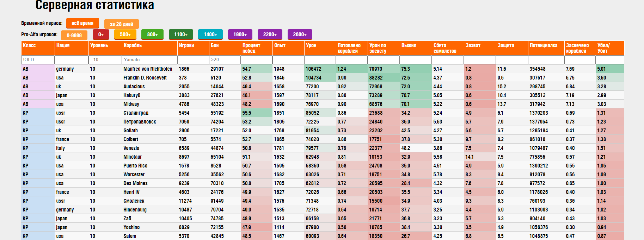Apply the 1100+ rating filter
Image resolution: width=644 pixels, height=240 pixels.
pyautogui.click(x=180, y=34)
